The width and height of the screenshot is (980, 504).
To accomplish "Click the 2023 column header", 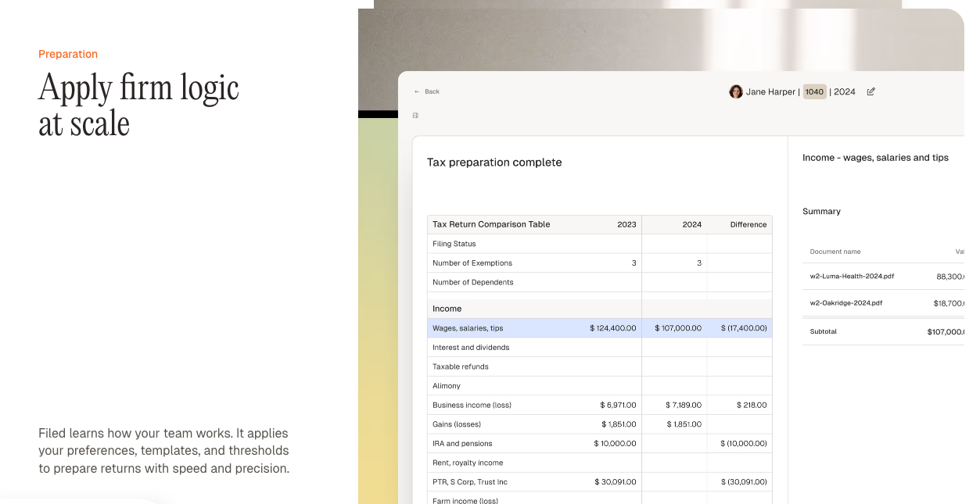I will point(626,224).
